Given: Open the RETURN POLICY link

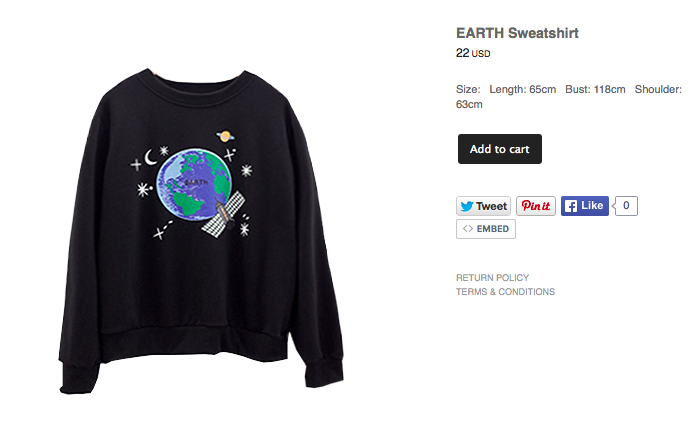Looking at the screenshot, I should point(492,277).
